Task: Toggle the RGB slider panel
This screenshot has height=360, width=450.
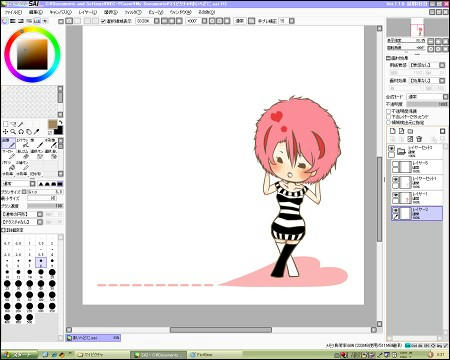Action: point(13,21)
